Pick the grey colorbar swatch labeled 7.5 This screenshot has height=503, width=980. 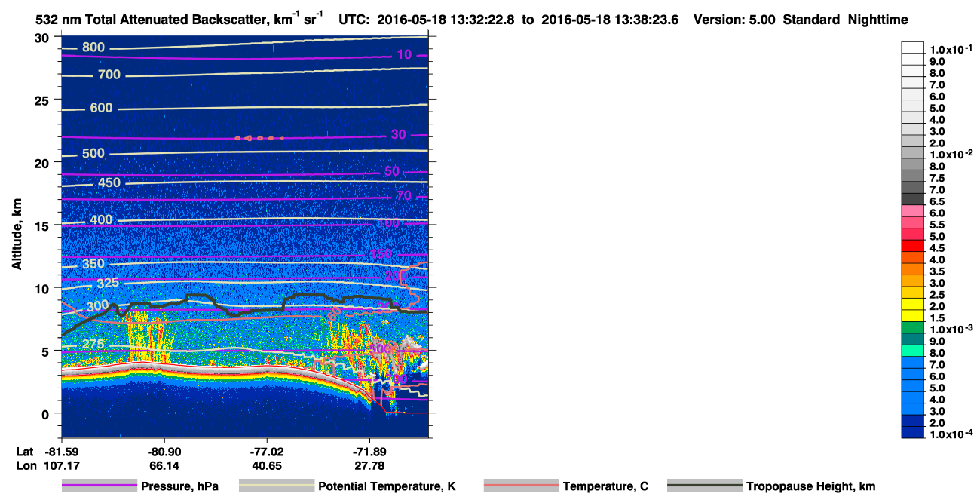click(913, 177)
